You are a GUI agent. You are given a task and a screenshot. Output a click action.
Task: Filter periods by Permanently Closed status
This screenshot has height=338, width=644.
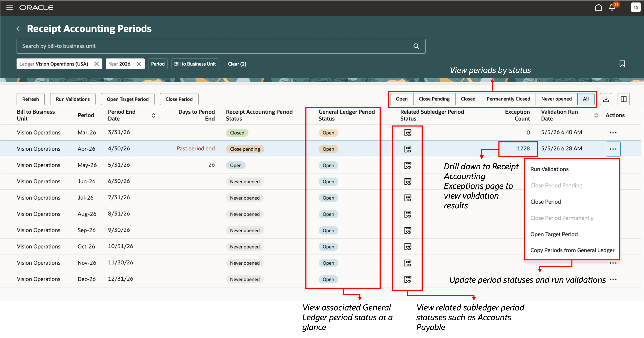click(x=508, y=99)
